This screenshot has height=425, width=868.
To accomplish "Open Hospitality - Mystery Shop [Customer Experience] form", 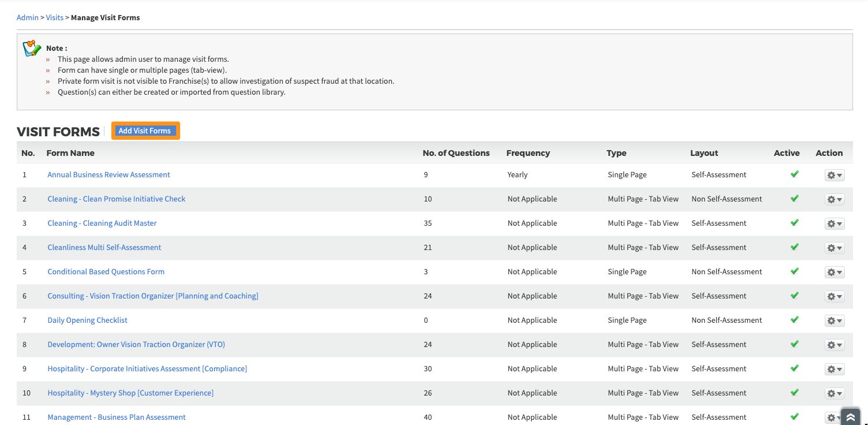I will click(130, 393).
